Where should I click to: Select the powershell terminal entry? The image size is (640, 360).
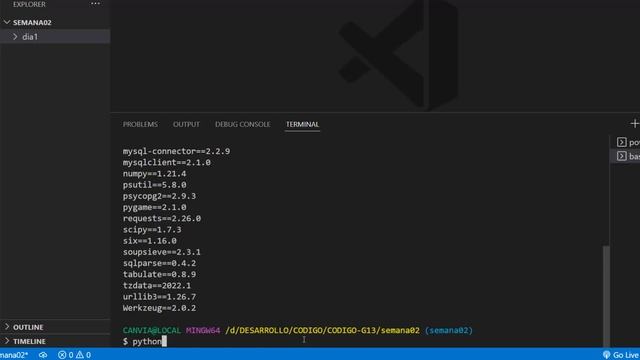pyautogui.click(x=627, y=142)
